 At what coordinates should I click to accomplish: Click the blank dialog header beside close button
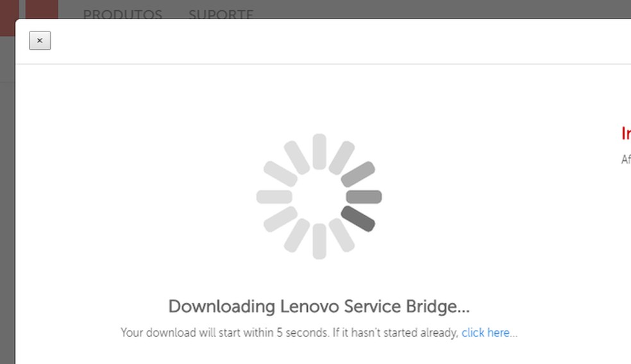pyautogui.click(x=321, y=41)
